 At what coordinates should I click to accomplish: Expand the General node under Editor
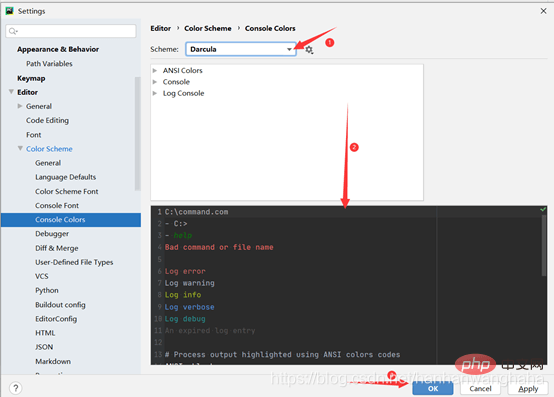click(20, 106)
